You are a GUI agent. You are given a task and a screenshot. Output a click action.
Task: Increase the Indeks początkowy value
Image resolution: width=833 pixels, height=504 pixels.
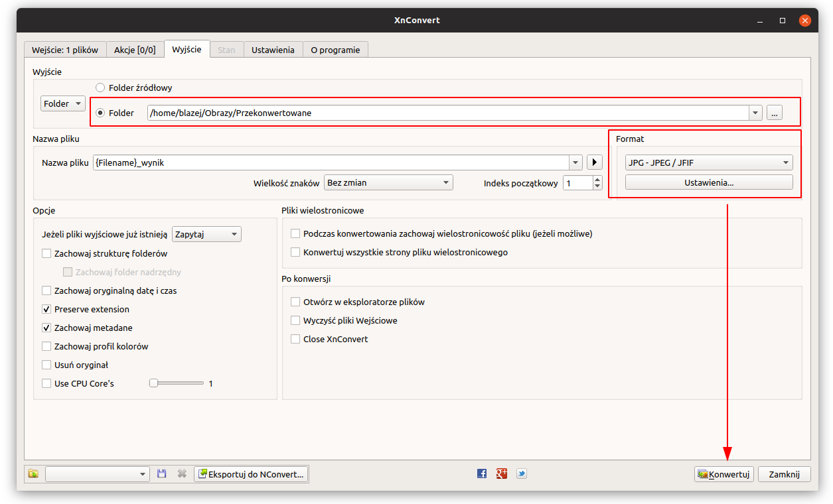[598, 179]
